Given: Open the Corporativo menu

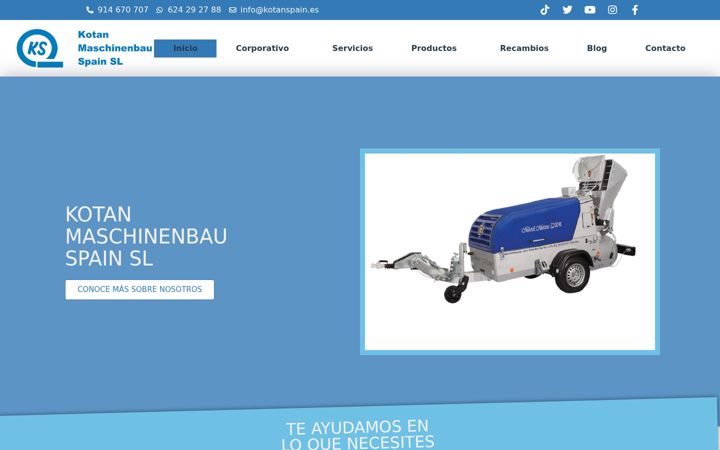Looking at the screenshot, I should pyautogui.click(x=262, y=48).
